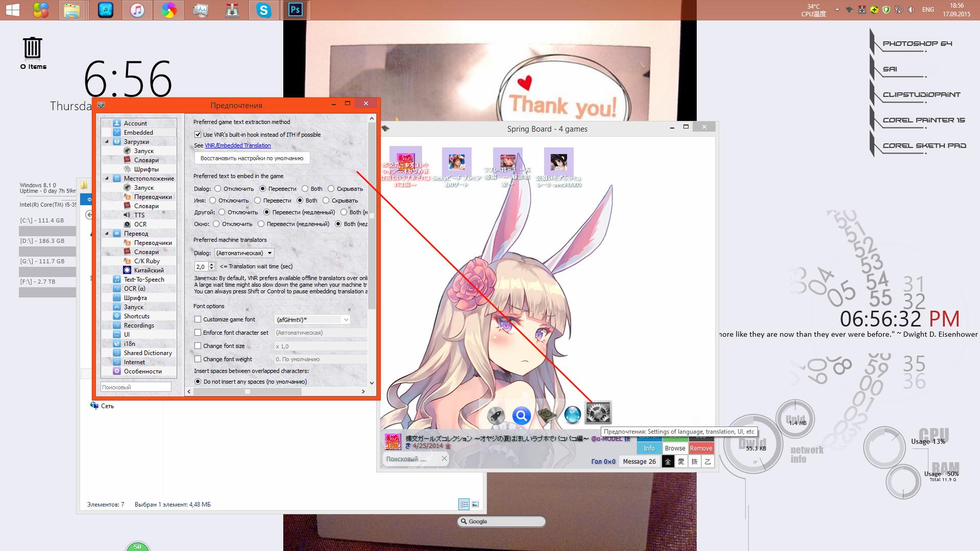Open the Embedded preferences page
This screenshot has height=551, width=980.
[x=138, y=132]
